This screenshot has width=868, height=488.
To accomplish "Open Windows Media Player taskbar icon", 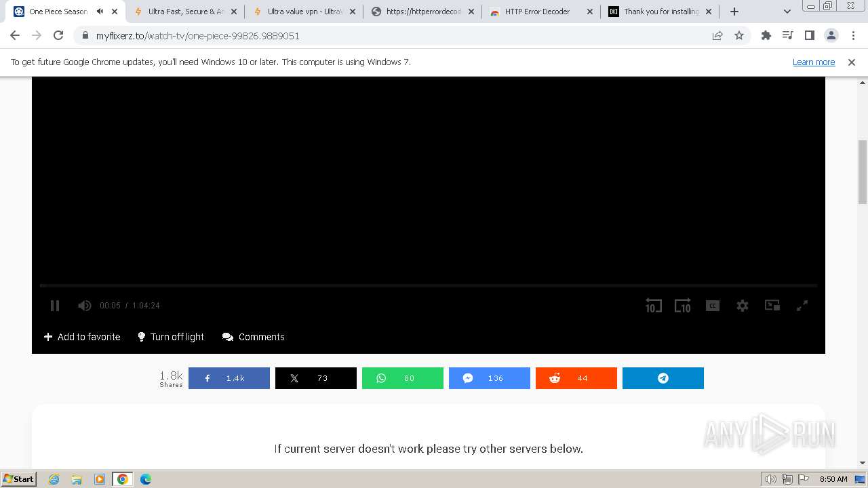I will tap(100, 479).
